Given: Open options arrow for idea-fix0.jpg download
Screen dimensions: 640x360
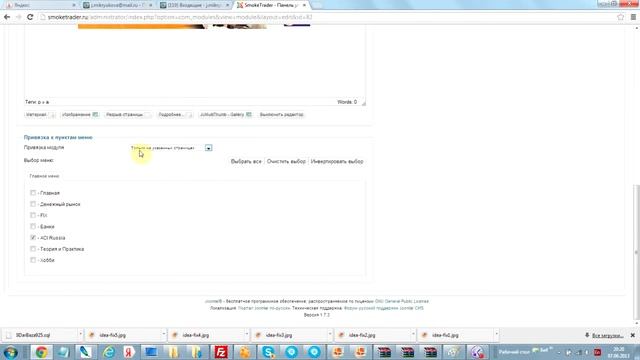Looking at the screenshot, I should (496, 334).
